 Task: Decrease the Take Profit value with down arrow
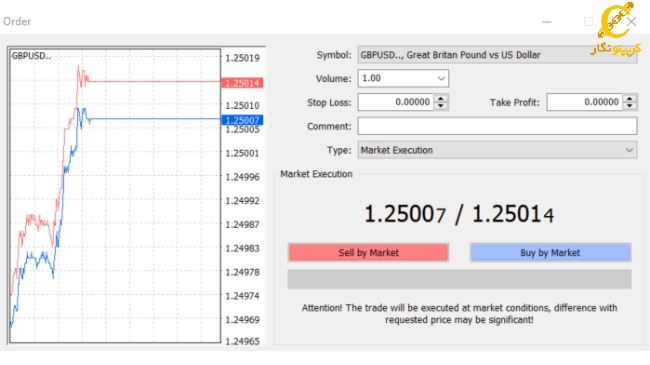pos(630,106)
